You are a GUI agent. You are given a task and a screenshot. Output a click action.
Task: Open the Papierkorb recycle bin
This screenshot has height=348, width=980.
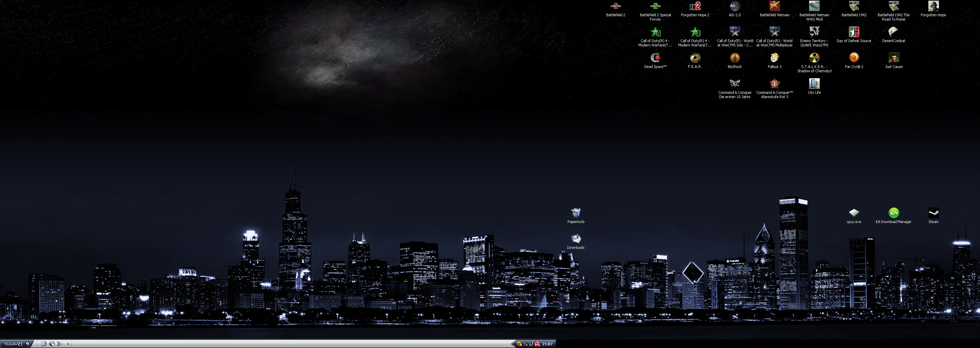(x=576, y=213)
